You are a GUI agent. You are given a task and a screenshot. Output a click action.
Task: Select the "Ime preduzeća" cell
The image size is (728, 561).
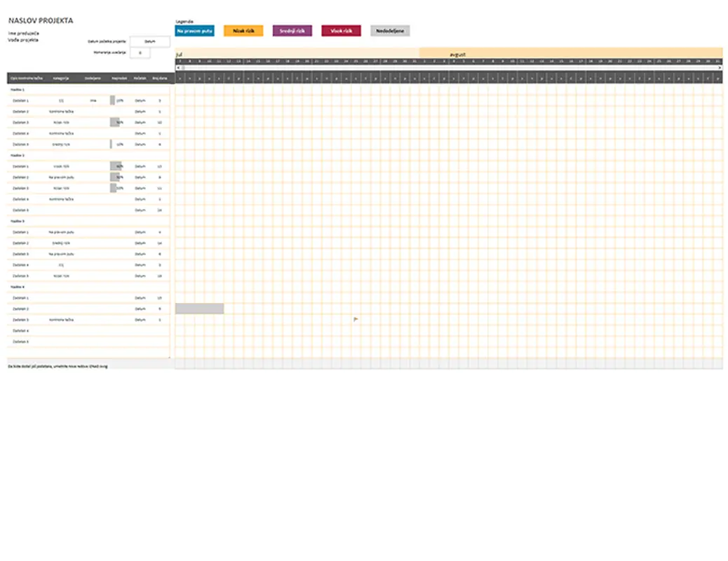[x=24, y=34]
